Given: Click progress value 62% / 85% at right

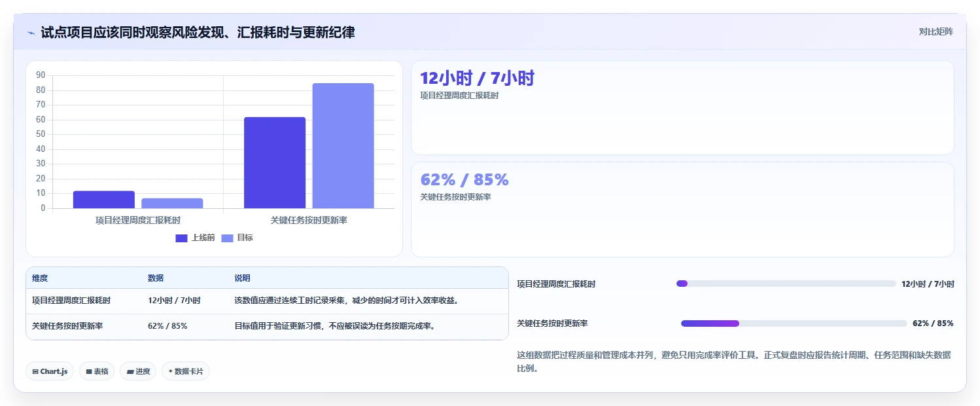Looking at the screenshot, I should tap(933, 323).
